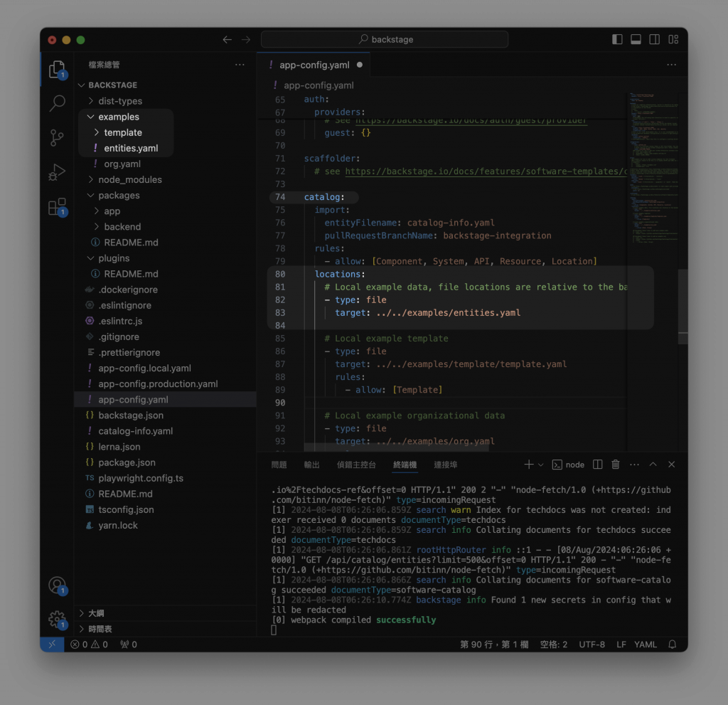The image size is (728, 705).
Task: Open cursor position line 90 status item
Action: click(x=494, y=644)
